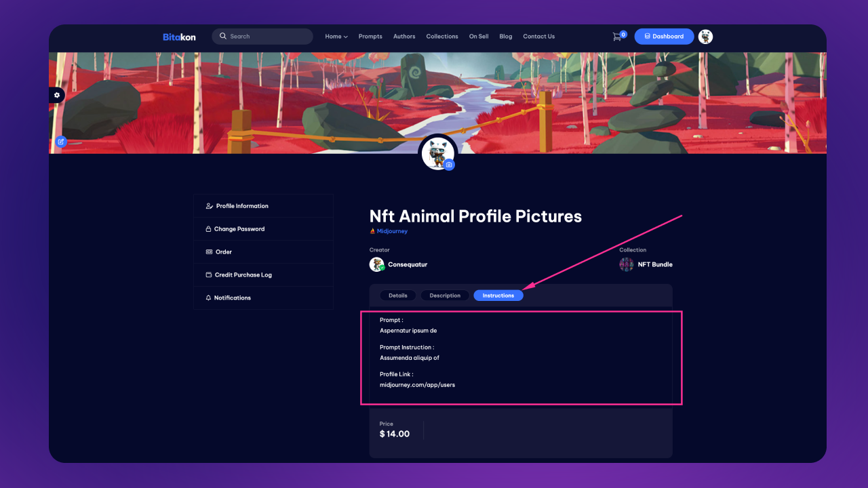The height and width of the screenshot is (488, 868).
Task: Select the Instructions tab
Action: [498, 296]
